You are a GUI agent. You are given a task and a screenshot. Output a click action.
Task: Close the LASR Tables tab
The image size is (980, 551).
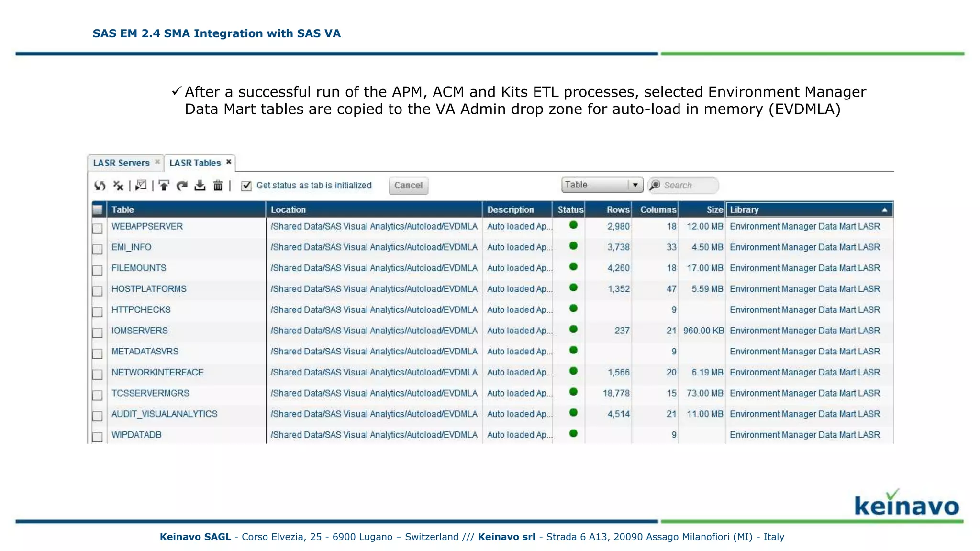[229, 162]
